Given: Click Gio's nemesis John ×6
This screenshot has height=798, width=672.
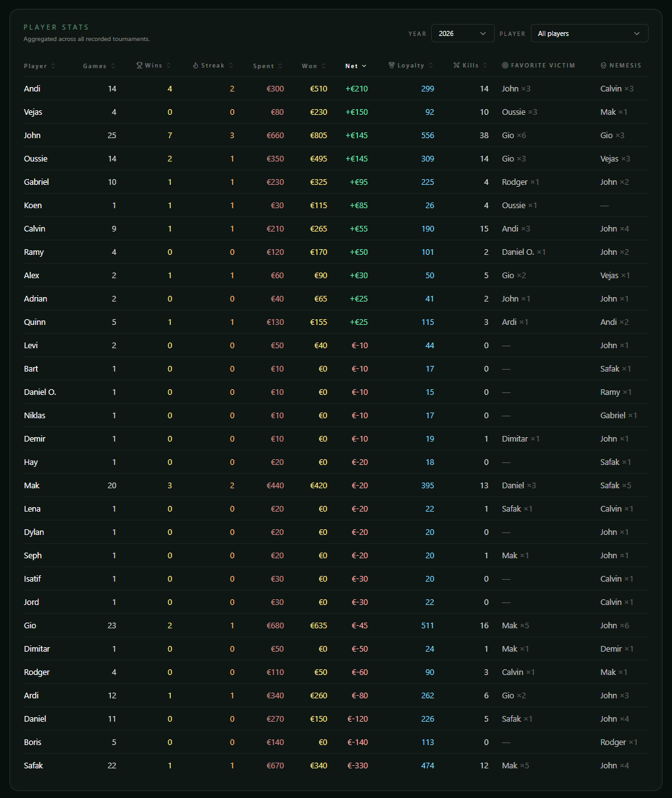Looking at the screenshot, I should 615,626.
